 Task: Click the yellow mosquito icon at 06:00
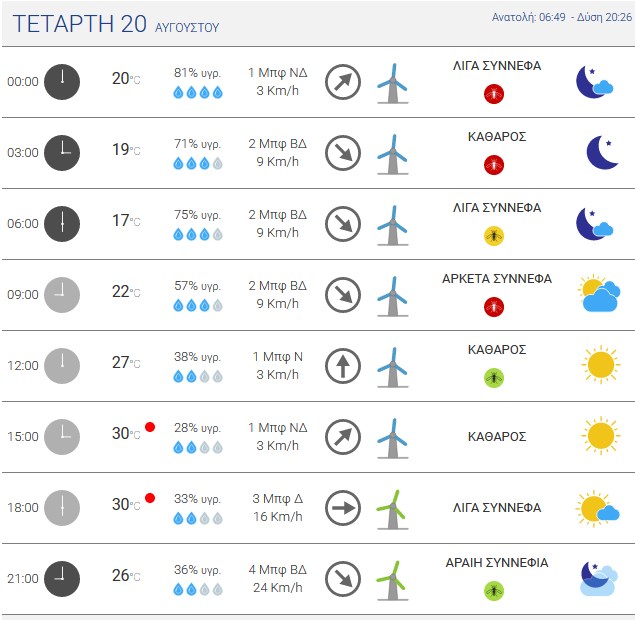click(x=494, y=236)
